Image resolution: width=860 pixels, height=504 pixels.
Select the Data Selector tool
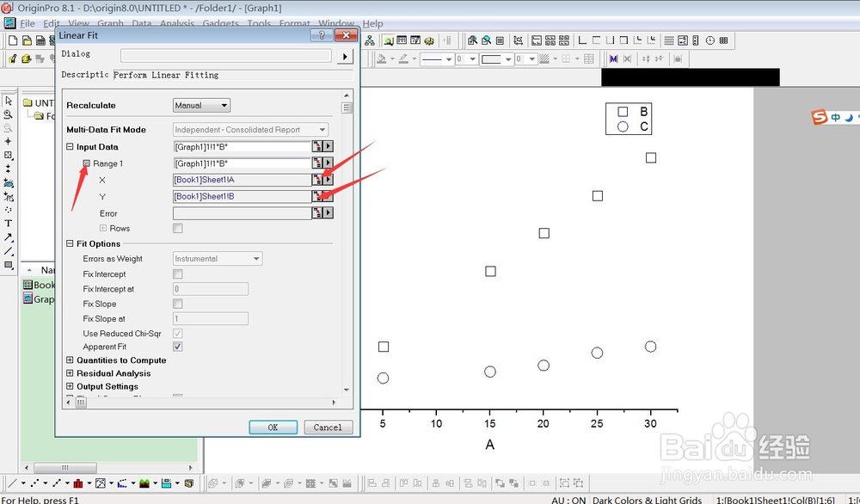coord(9,169)
